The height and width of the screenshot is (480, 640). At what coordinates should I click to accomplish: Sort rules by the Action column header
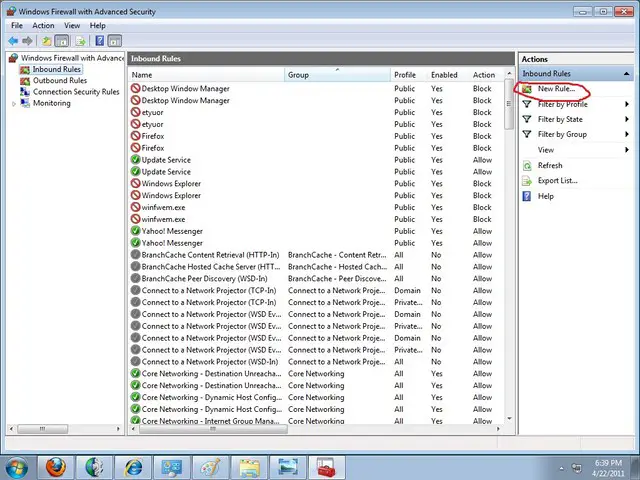point(487,75)
